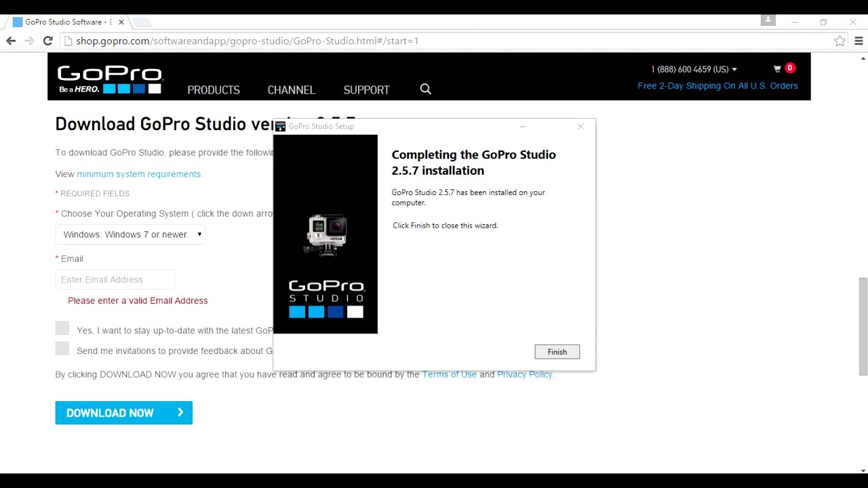Open the site search magnifier icon
Image resolution: width=868 pixels, height=488 pixels.
click(425, 89)
